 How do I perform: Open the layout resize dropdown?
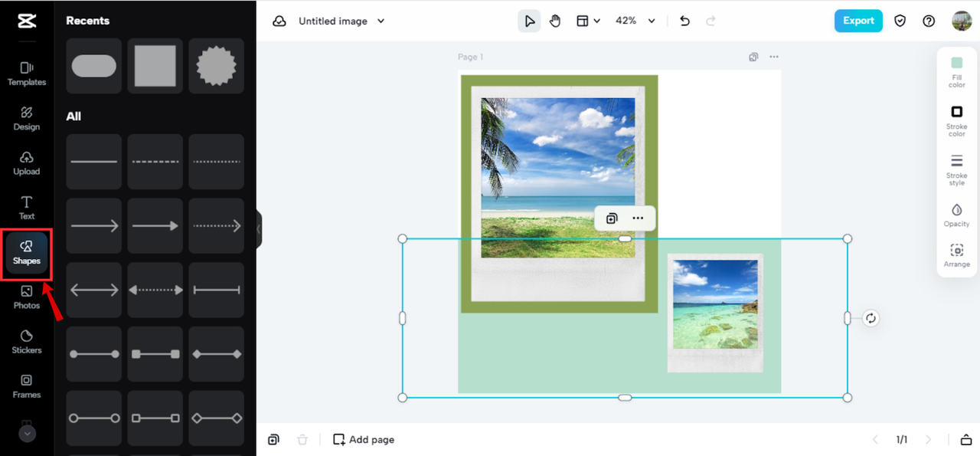coord(588,21)
